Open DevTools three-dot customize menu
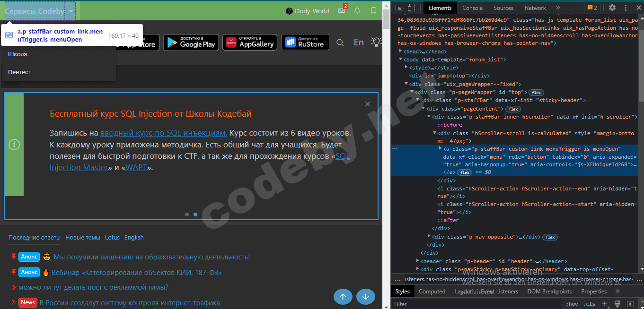The height and width of the screenshot is (309, 644). click(x=625, y=8)
